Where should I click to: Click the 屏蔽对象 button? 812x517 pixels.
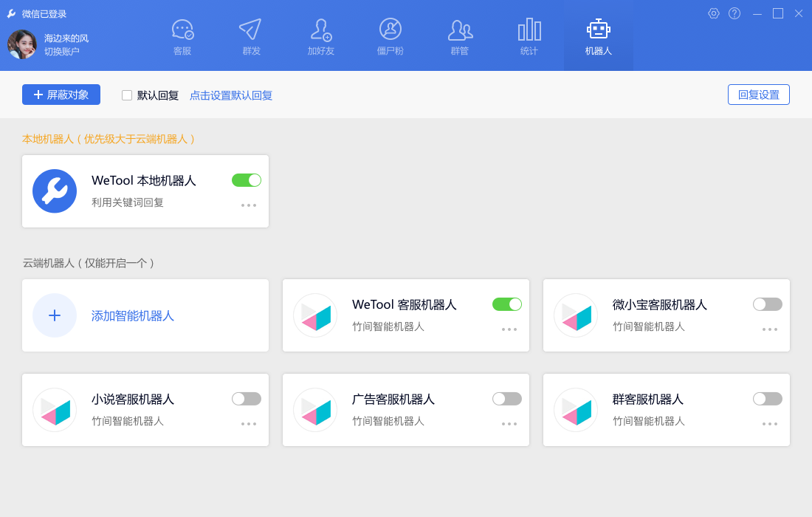coord(61,95)
